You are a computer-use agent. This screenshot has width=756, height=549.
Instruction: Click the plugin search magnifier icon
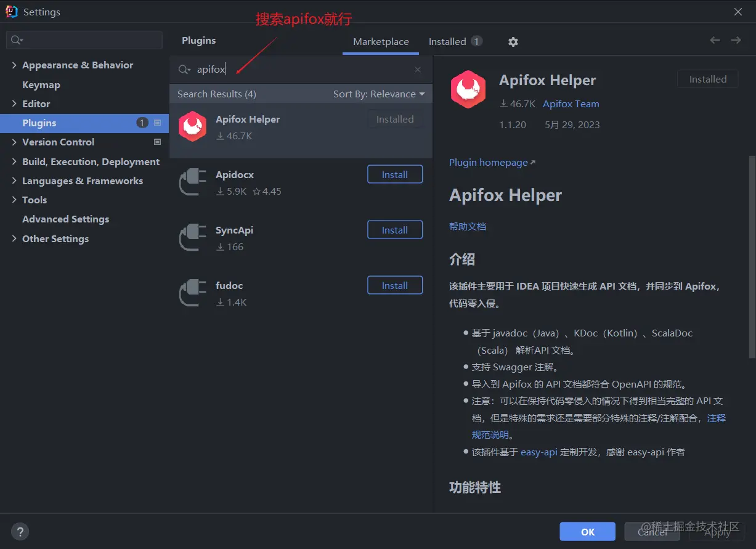[184, 70]
